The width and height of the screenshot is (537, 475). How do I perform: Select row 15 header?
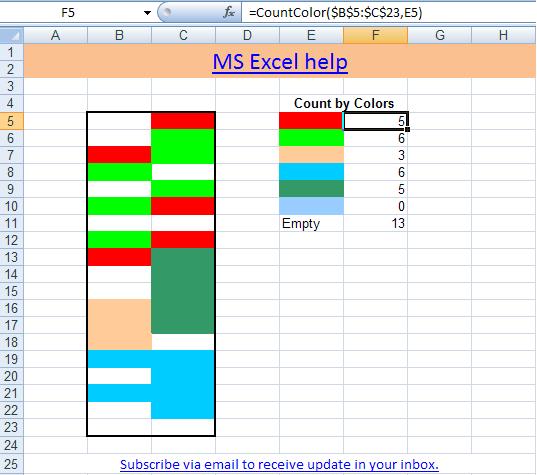[x=12, y=291]
